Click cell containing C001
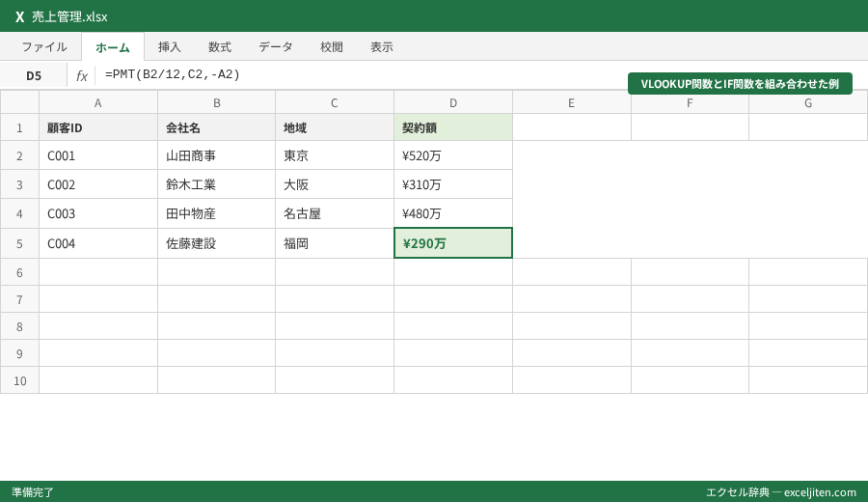 coord(98,155)
